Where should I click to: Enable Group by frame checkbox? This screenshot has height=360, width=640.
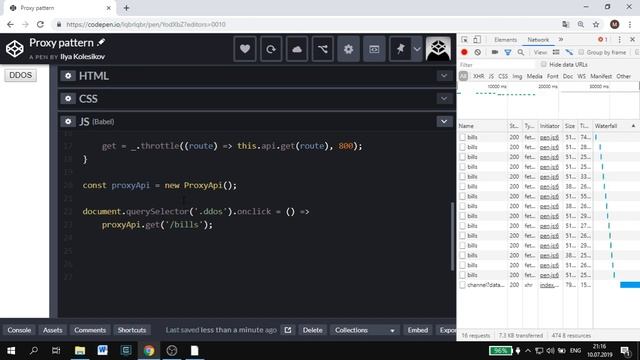click(581, 52)
